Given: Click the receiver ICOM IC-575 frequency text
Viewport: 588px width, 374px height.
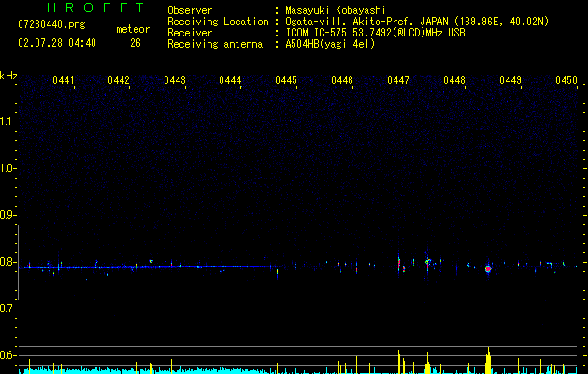Looking at the screenshot, I should pyautogui.click(x=375, y=33).
